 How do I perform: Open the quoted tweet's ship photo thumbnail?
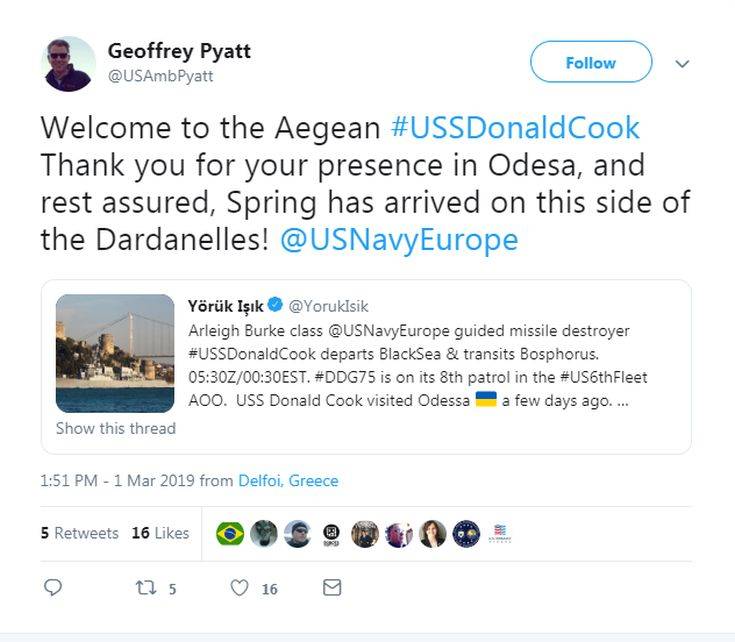click(x=115, y=353)
